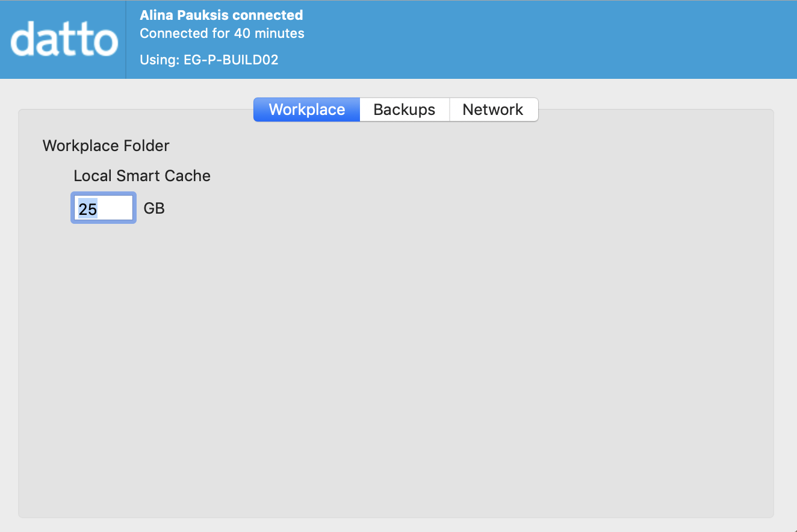Click the 'Connected for 40 minutes' text
The height and width of the screenshot is (532, 797).
222,33
